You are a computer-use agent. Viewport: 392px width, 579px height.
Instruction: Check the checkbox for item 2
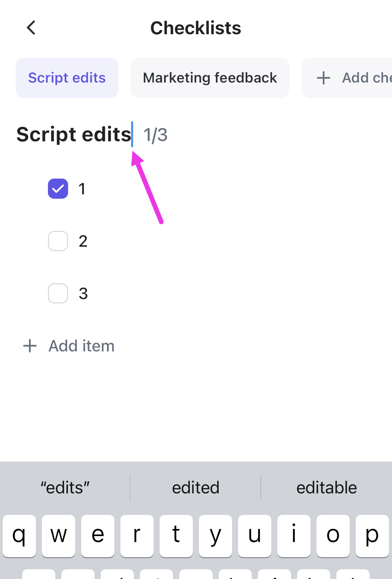click(58, 241)
